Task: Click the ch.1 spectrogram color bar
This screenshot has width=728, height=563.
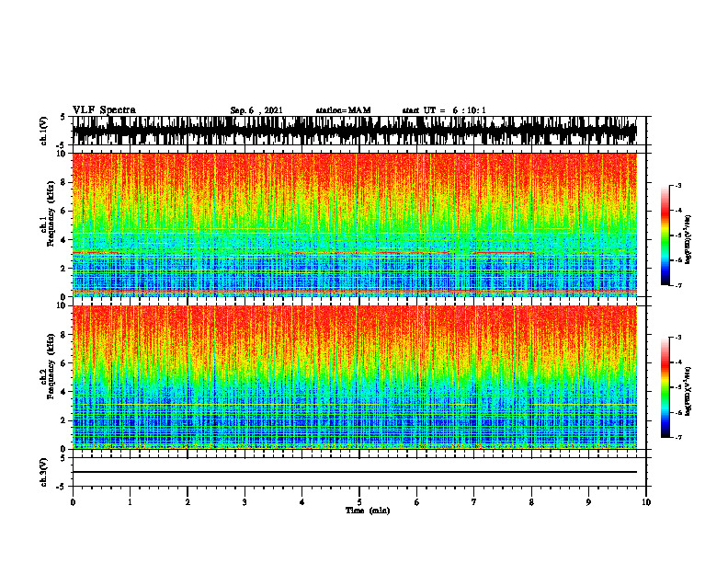Action: tap(665, 236)
